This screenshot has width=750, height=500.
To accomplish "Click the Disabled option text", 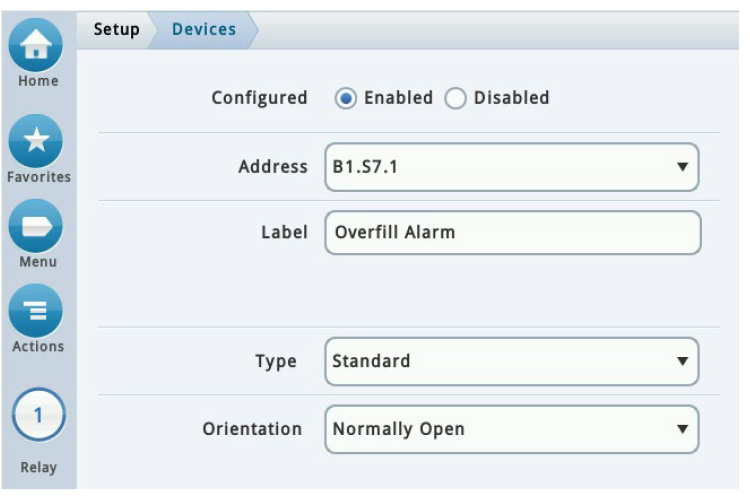I will coord(511,98).
